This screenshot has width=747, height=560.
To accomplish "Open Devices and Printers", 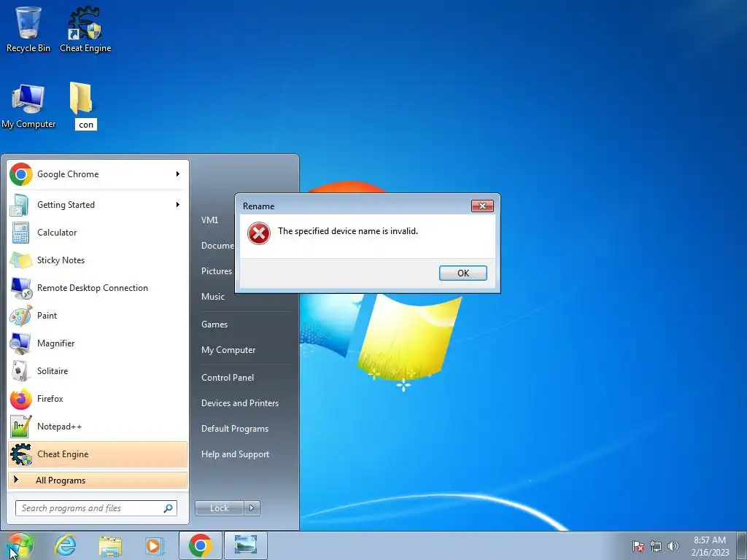I will click(x=239, y=403).
